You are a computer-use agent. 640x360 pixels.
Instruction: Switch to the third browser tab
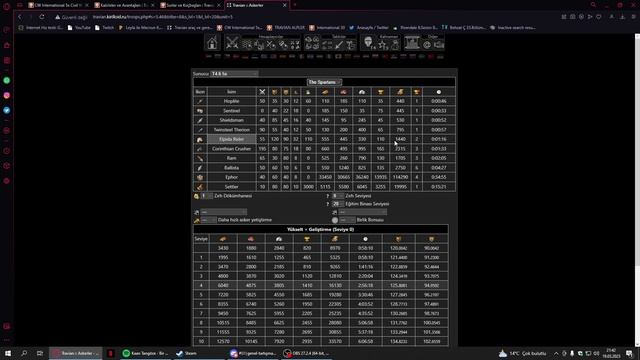190,5
